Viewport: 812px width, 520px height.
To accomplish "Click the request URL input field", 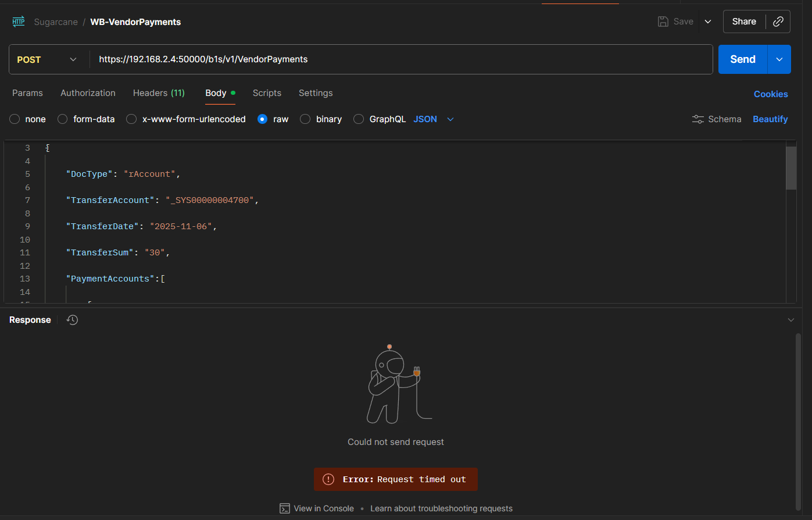I will click(401, 59).
